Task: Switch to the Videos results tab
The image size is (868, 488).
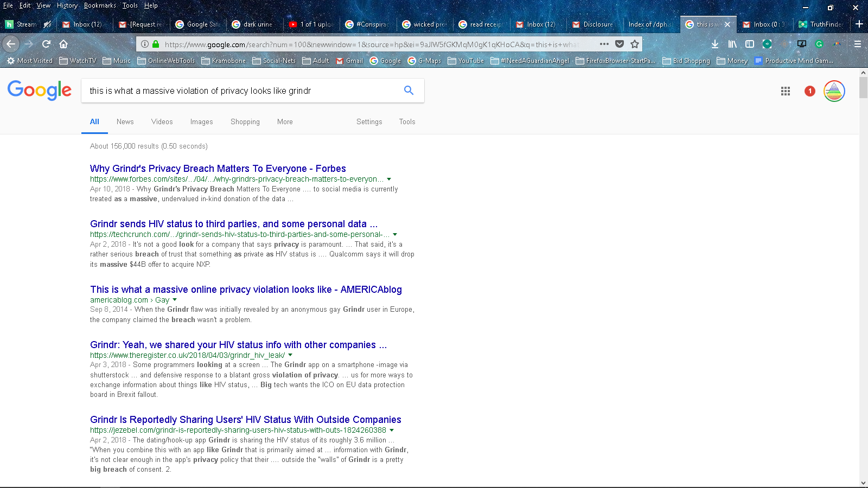Action: (162, 122)
